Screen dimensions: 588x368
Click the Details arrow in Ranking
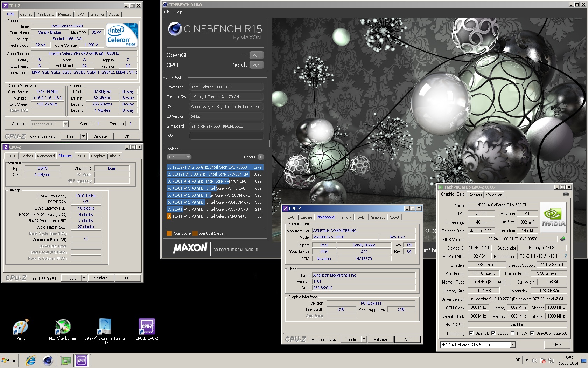[261, 157]
